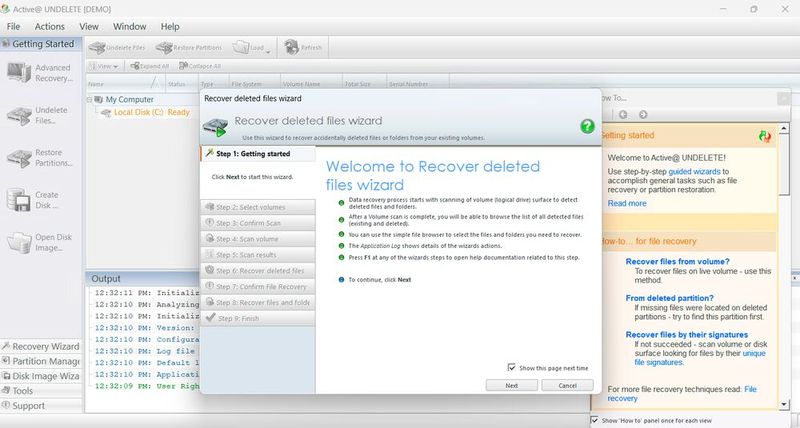Image resolution: width=800 pixels, height=428 pixels.
Task: Launch Create Disk image shortcut
Action: coord(34,200)
